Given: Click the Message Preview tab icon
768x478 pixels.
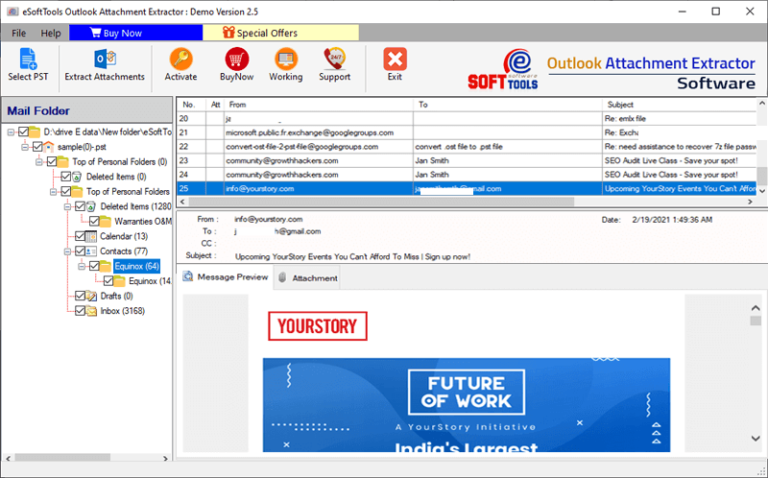Looking at the screenshot, I should 188,277.
